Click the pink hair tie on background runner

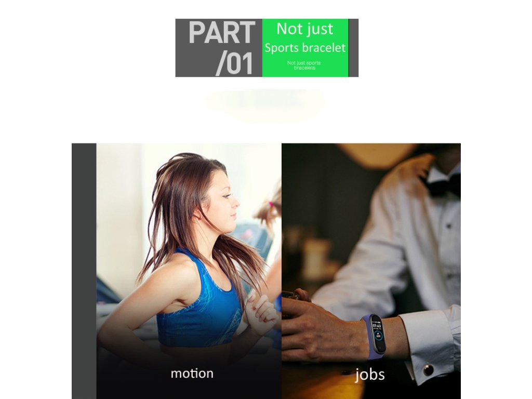[x=271, y=205]
